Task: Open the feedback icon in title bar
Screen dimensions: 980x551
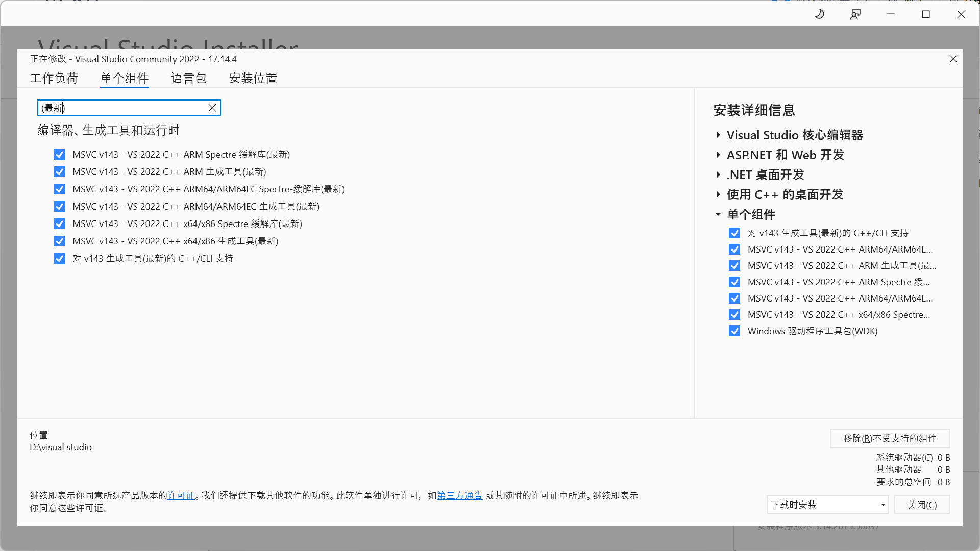Action: click(855, 14)
